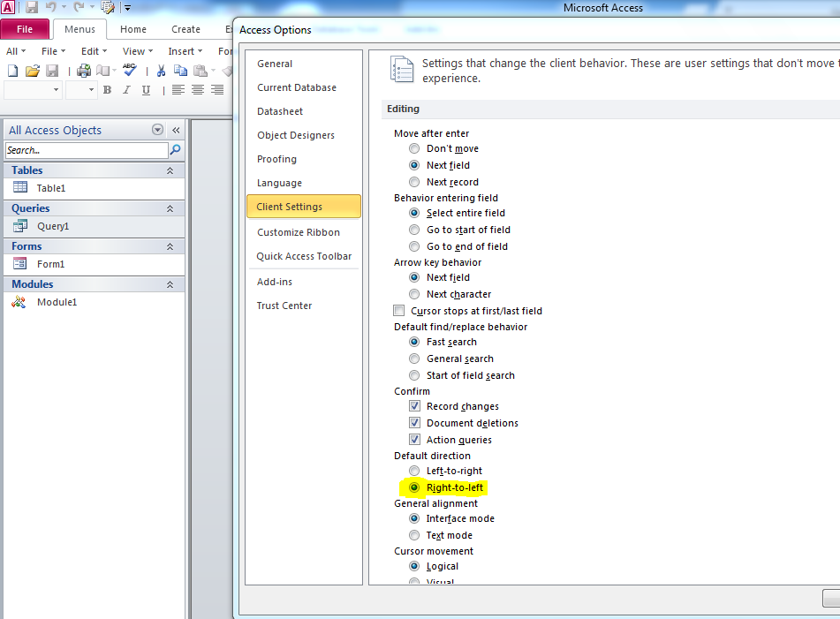Toggle Italic formatting
Viewport: 840px width, 619px height.
coord(126,90)
